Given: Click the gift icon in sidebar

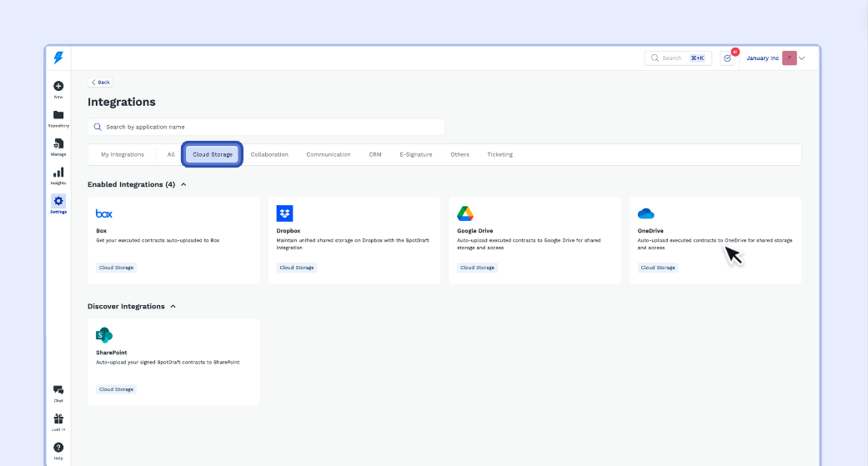Looking at the screenshot, I should tap(58, 419).
